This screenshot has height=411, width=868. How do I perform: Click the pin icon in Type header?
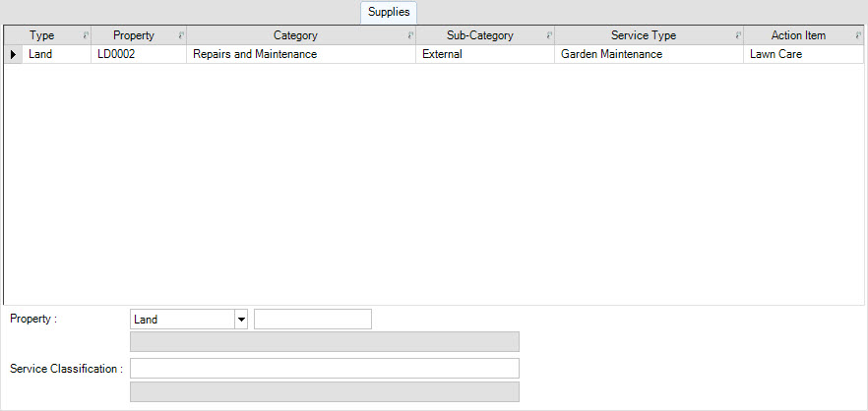pyautogui.click(x=86, y=35)
